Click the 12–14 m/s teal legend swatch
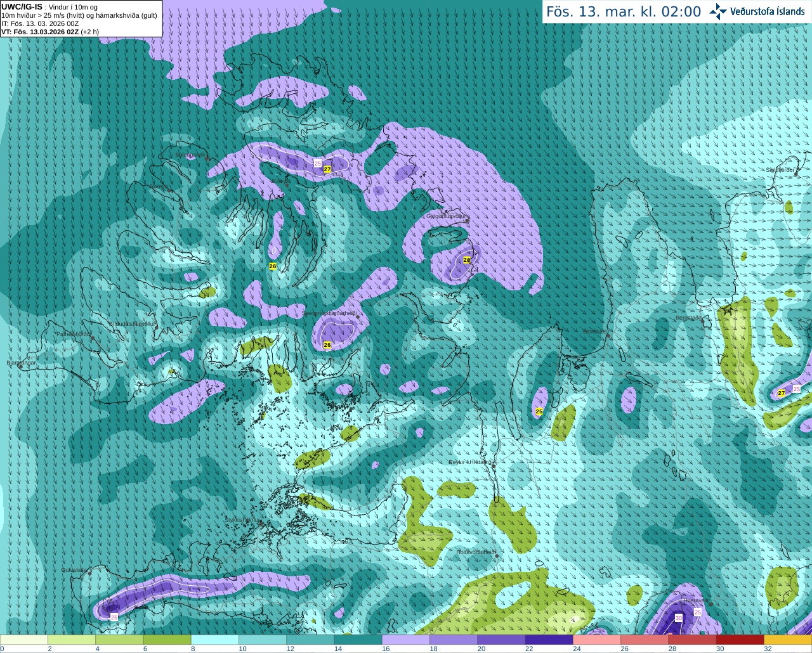This screenshot has height=653, width=812. tap(310, 639)
